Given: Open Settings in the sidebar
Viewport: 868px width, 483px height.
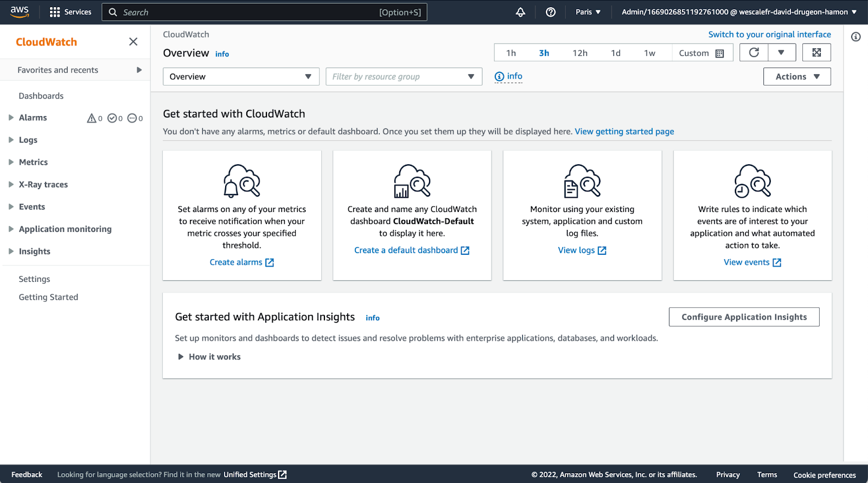Looking at the screenshot, I should click(35, 279).
